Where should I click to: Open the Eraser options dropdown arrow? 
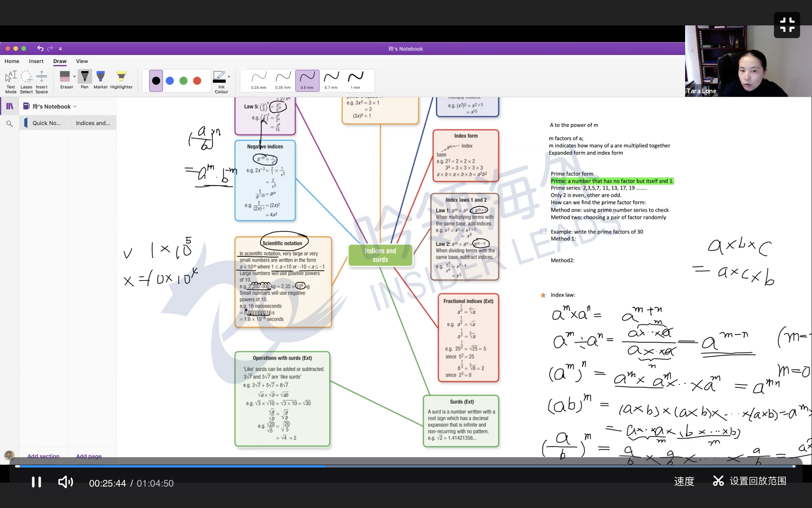tap(74, 76)
